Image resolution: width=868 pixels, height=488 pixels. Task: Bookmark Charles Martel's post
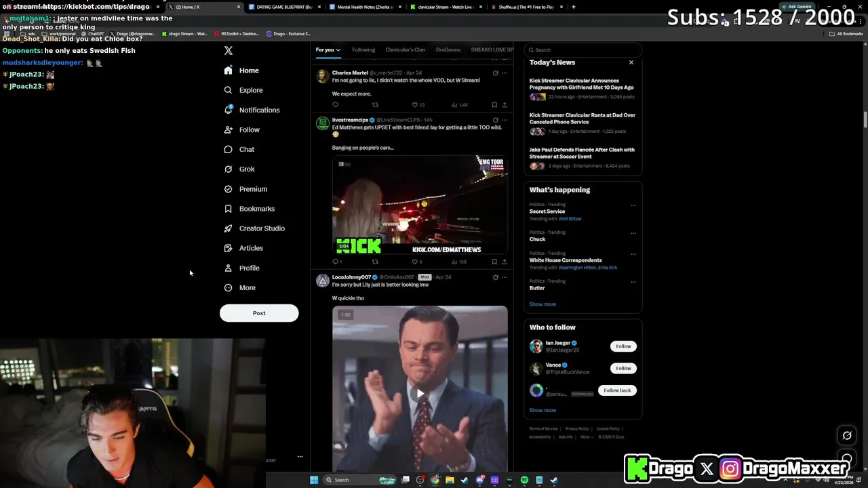pos(494,105)
